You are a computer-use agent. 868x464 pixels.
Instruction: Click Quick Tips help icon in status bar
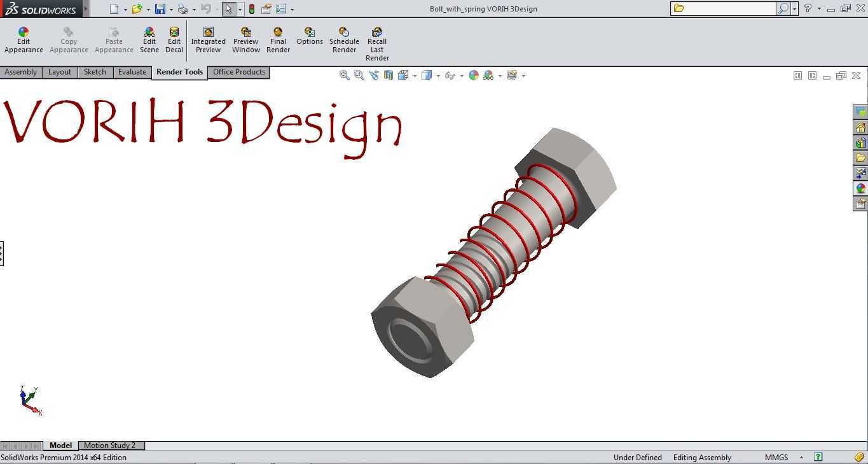818,457
